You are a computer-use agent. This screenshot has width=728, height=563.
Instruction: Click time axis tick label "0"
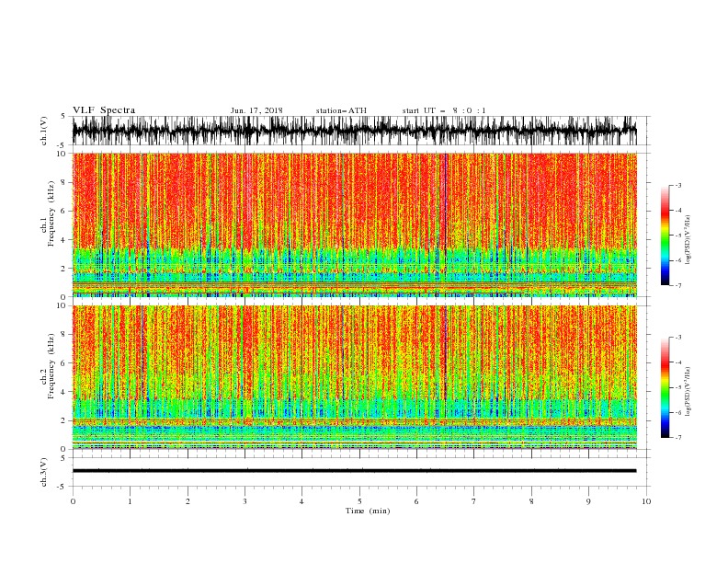coord(73,501)
